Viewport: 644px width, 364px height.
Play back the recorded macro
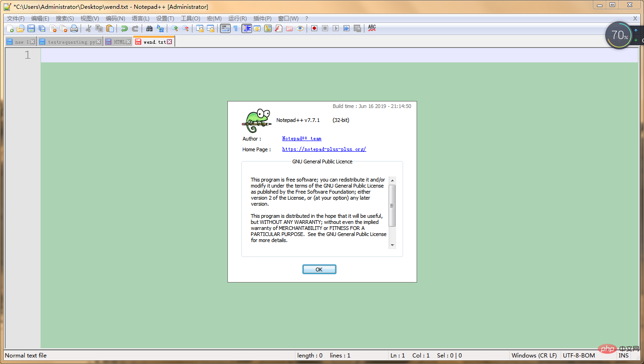(x=336, y=28)
